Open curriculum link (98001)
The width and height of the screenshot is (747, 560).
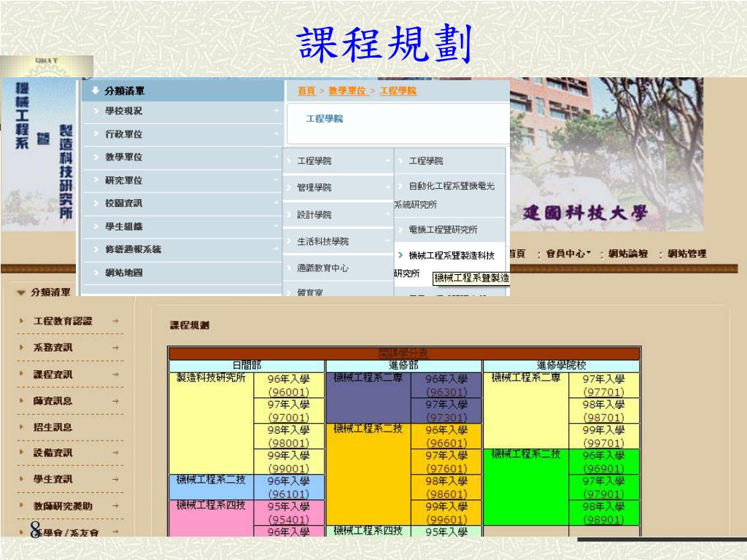289,443
